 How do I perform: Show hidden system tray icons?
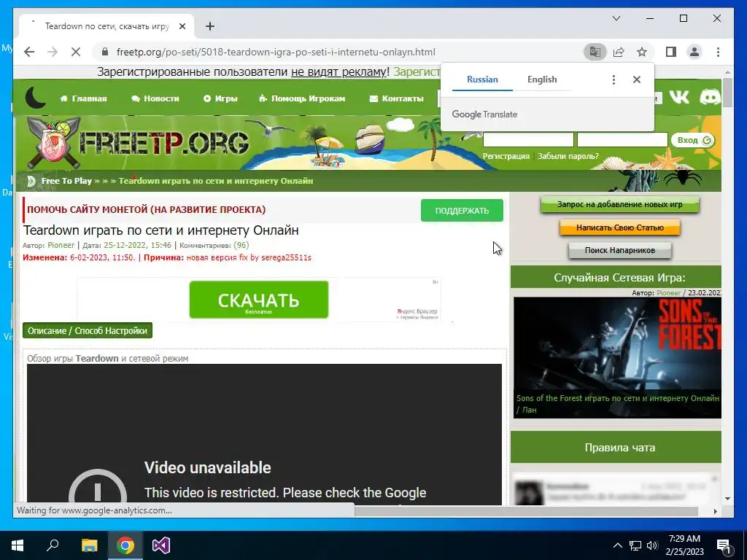click(617, 545)
